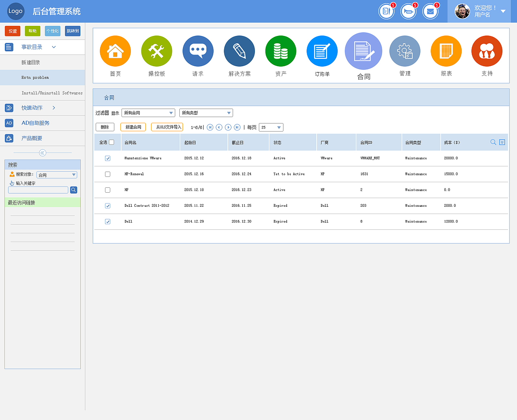Open the 合同 contract icon

point(364,51)
